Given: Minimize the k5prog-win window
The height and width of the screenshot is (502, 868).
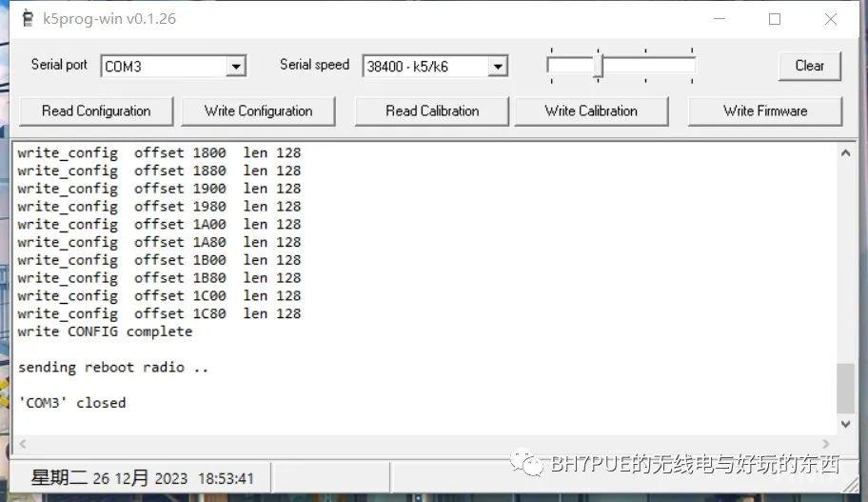Looking at the screenshot, I should tap(719, 19).
